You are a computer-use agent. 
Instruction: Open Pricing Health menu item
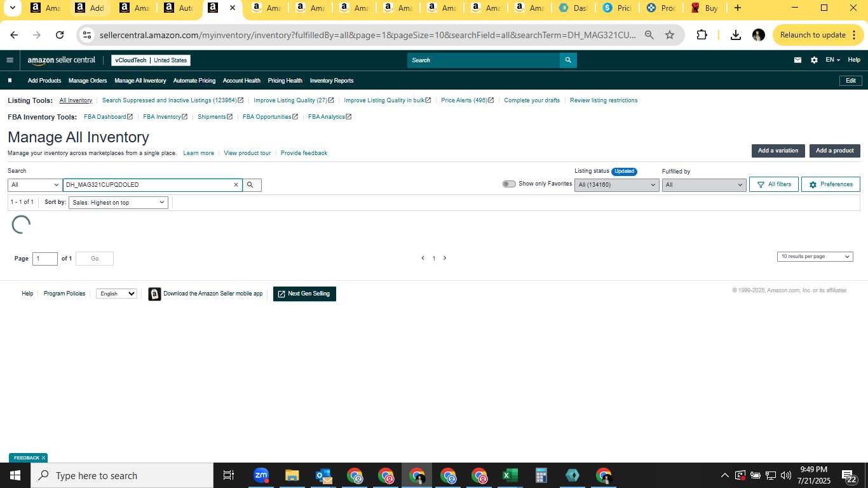tap(285, 81)
